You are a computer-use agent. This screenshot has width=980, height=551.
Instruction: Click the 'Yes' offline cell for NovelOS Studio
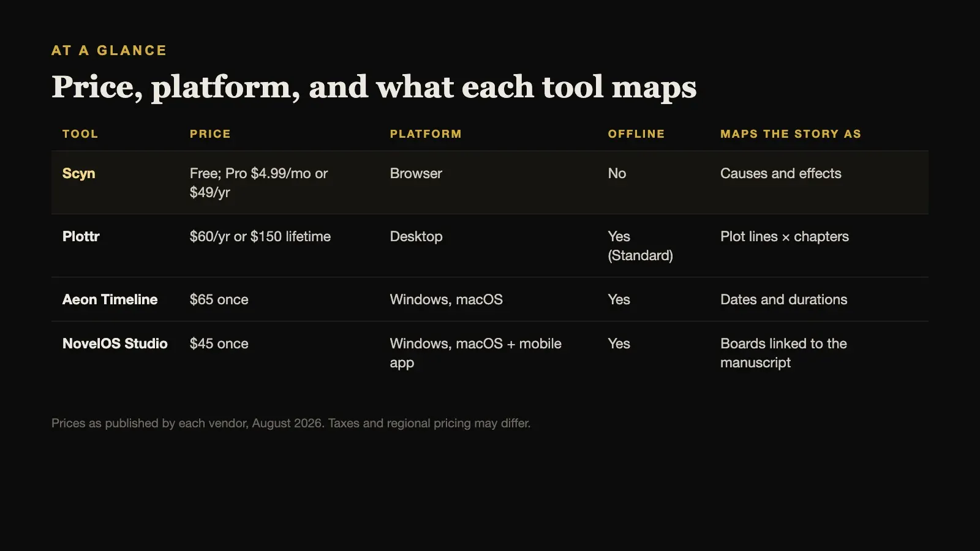(x=619, y=343)
